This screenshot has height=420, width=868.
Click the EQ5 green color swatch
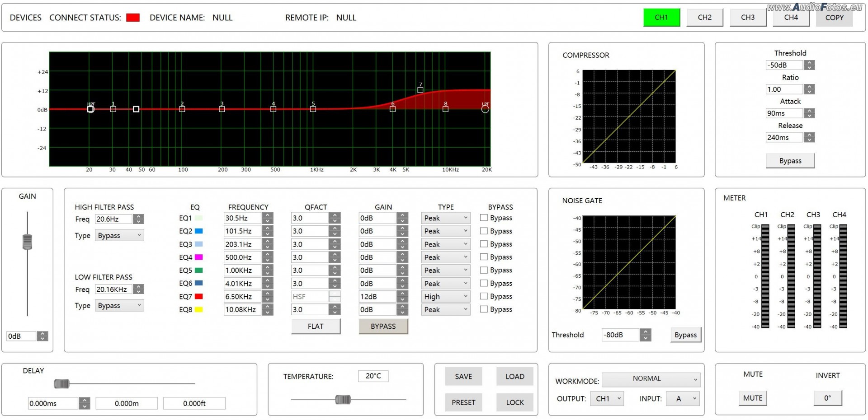coord(198,271)
